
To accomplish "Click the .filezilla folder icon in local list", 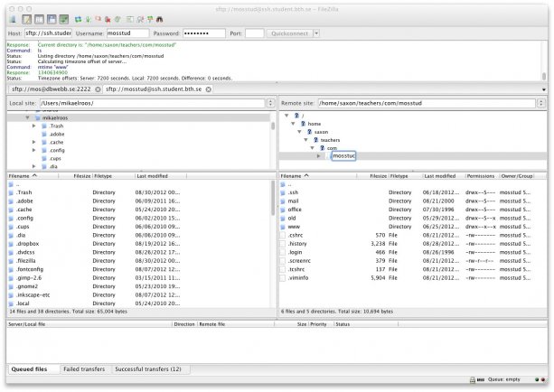I will [12, 261].
